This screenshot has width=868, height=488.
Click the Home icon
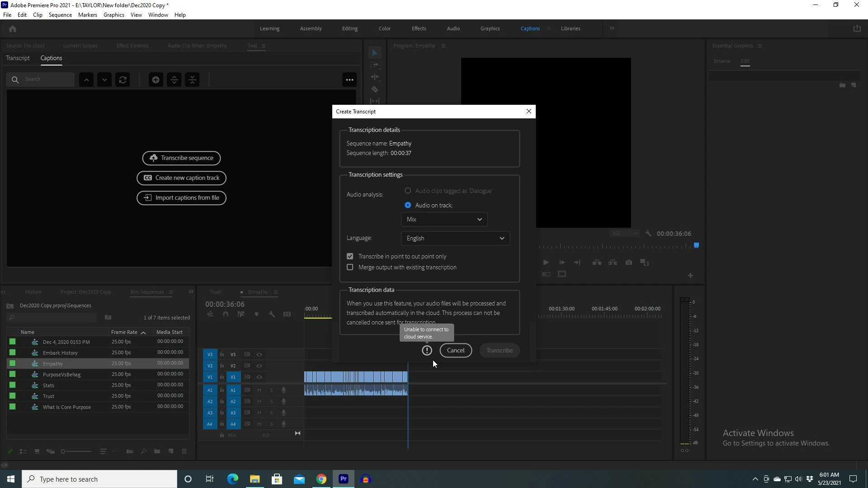[13, 29]
